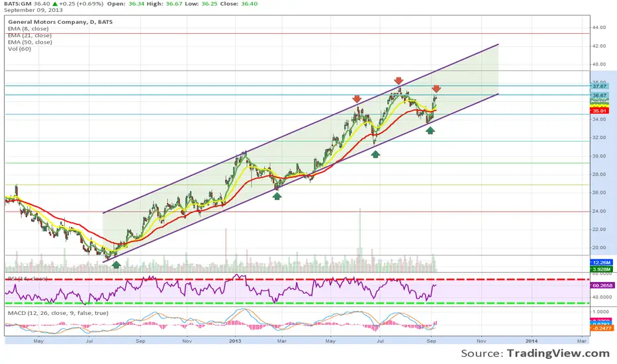Click the 2014 label on time axis
This screenshot has width=617, height=364.
532,341
